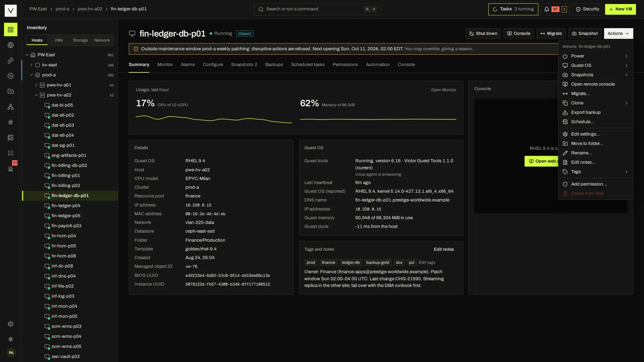
Task: Click the globe icon in left rail
Action: (10, 45)
